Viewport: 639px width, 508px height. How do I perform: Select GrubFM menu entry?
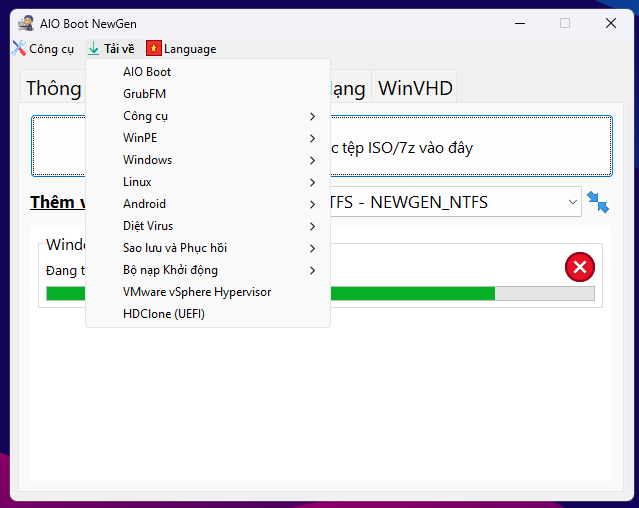[208, 94]
